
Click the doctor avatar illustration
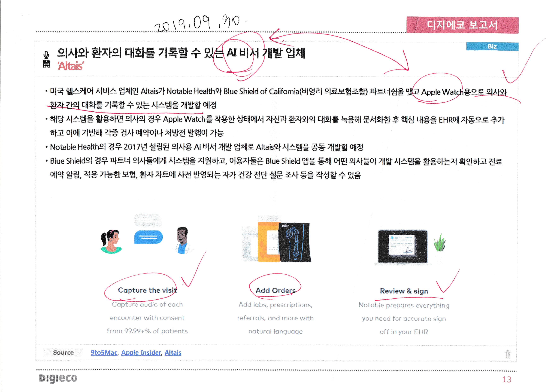(183, 240)
